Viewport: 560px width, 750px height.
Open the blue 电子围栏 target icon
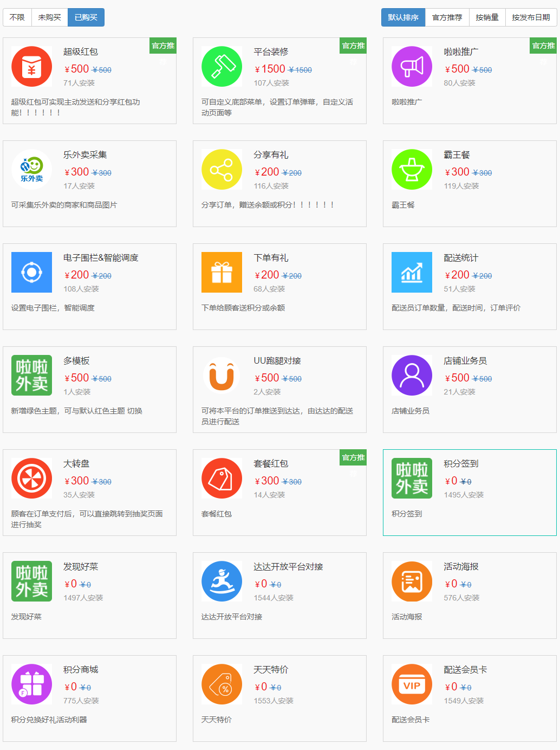(31, 272)
